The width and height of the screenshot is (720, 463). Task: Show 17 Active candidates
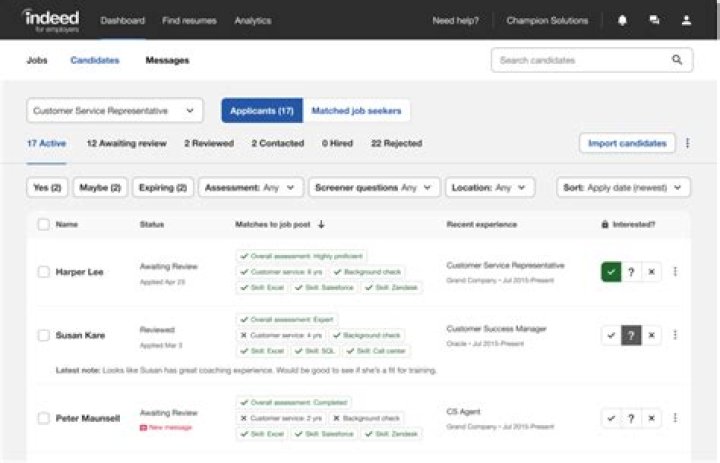46,143
